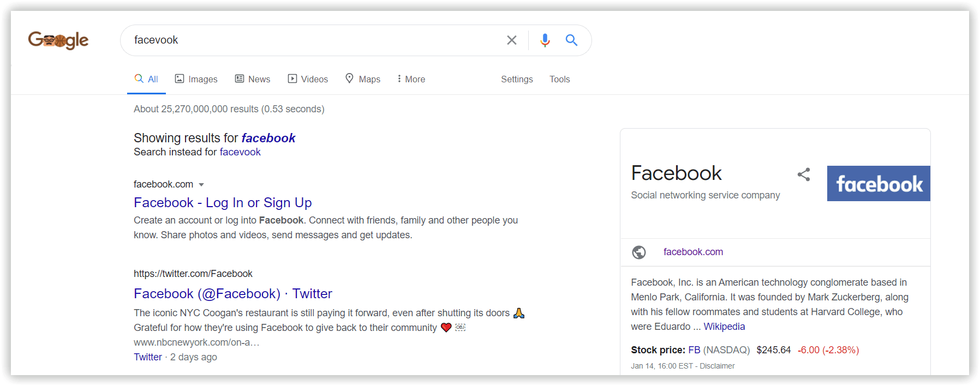
Task: Expand the More search categories menu
Action: pos(411,79)
